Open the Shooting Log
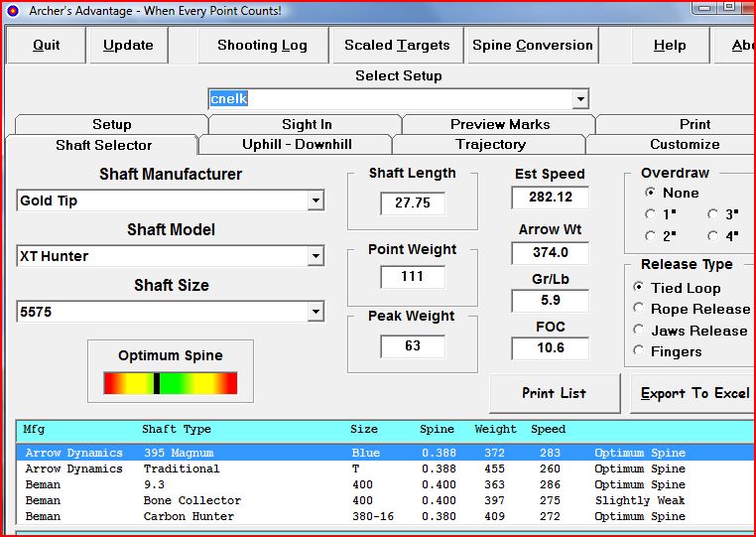 263,46
